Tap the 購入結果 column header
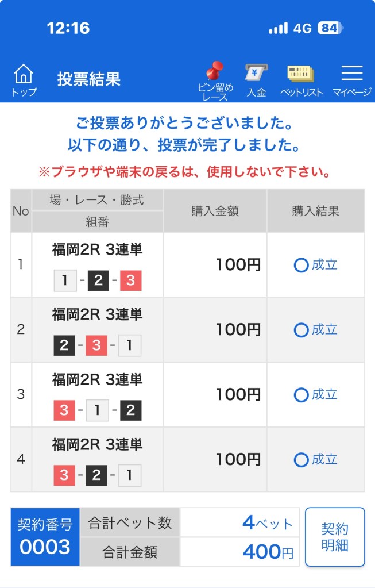The width and height of the screenshot is (375, 588). 315,211
